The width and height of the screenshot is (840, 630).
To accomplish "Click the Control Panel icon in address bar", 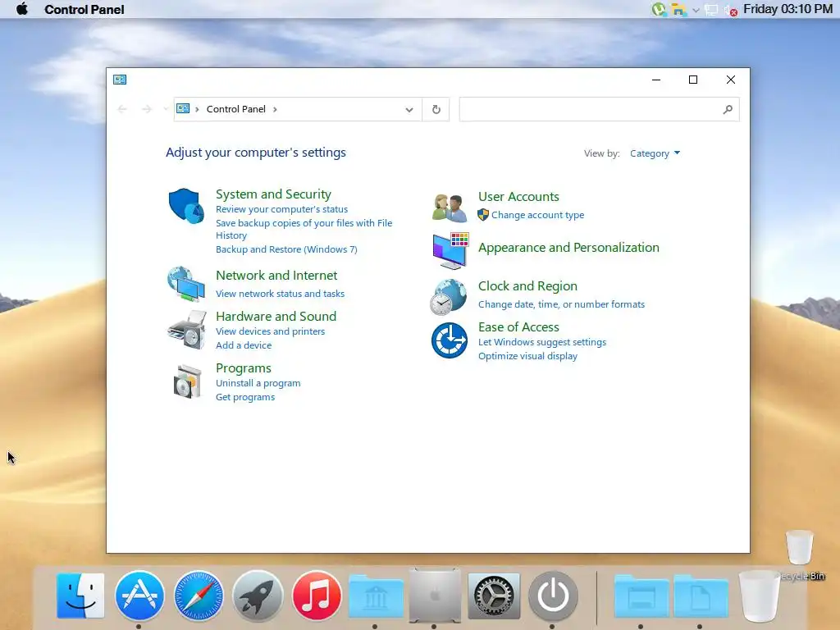I will coord(183,109).
